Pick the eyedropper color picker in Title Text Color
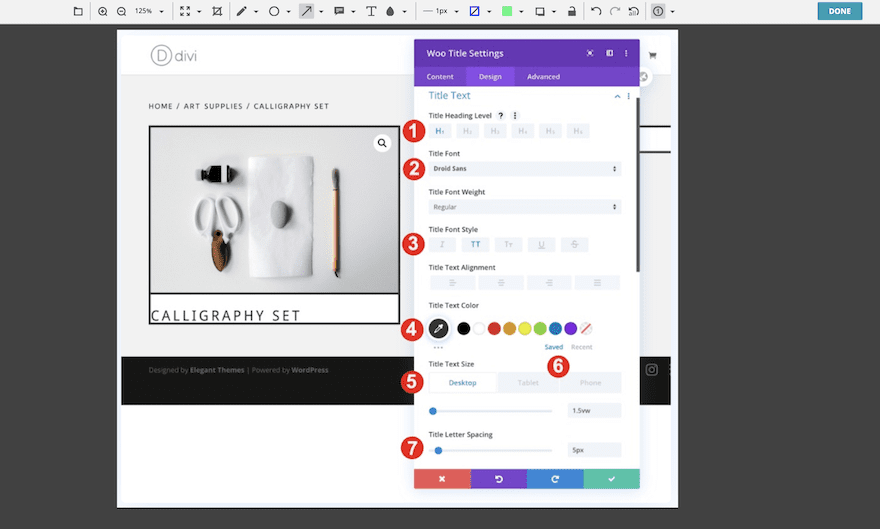 (438, 328)
